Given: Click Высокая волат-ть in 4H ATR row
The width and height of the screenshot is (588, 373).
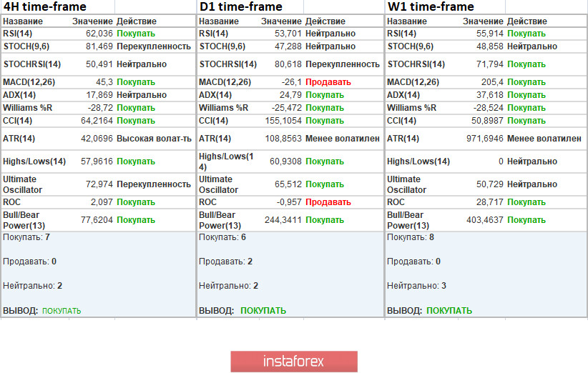Looking at the screenshot, I should (154, 138).
